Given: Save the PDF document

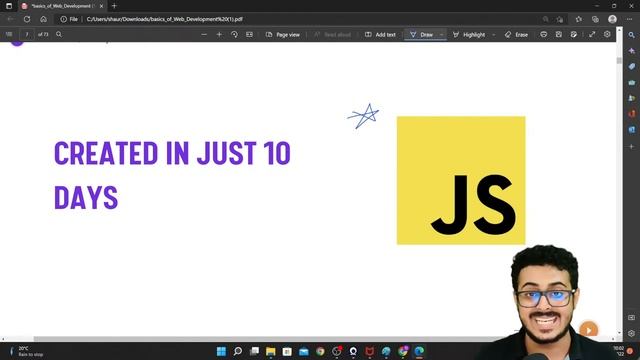Looking at the screenshot, I should click(559, 35).
